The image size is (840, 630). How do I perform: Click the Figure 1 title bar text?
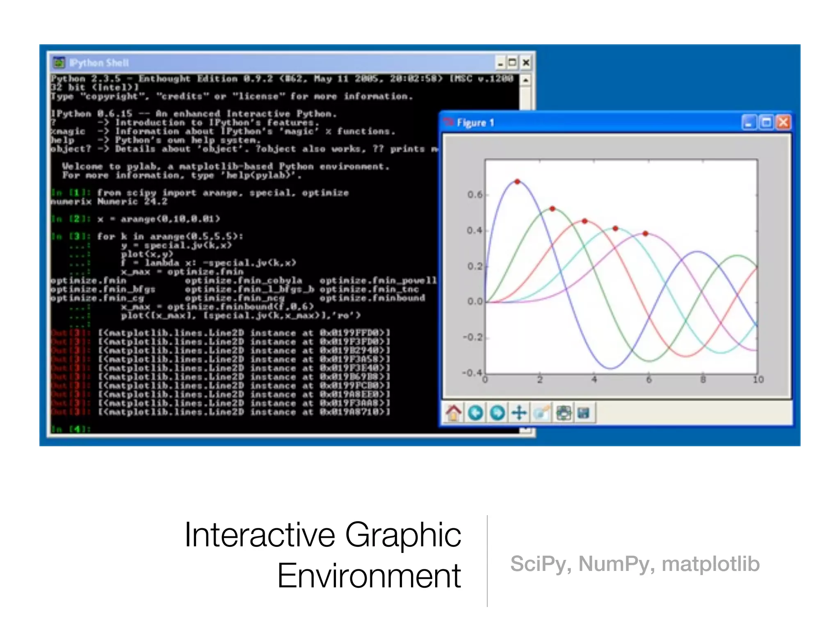475,123
